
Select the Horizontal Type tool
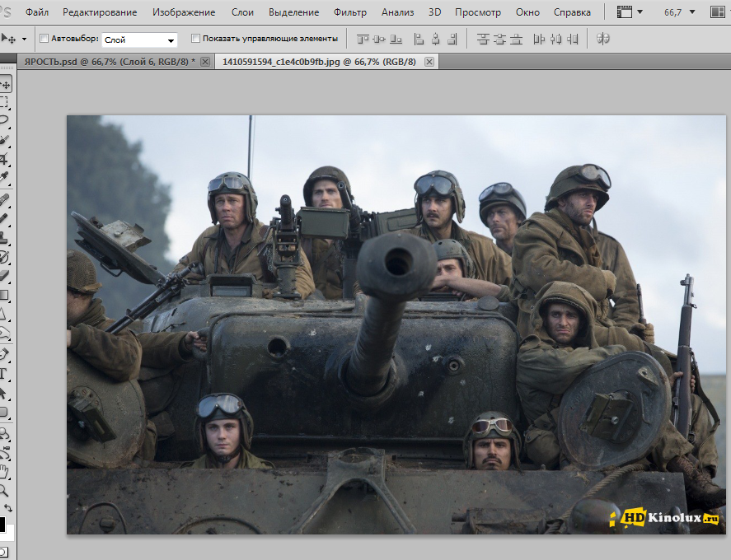point(4,374)
